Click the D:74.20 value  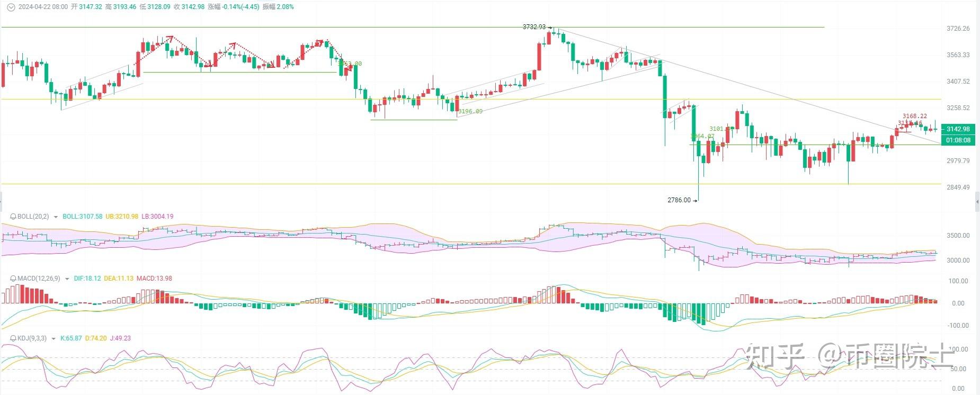96,338
